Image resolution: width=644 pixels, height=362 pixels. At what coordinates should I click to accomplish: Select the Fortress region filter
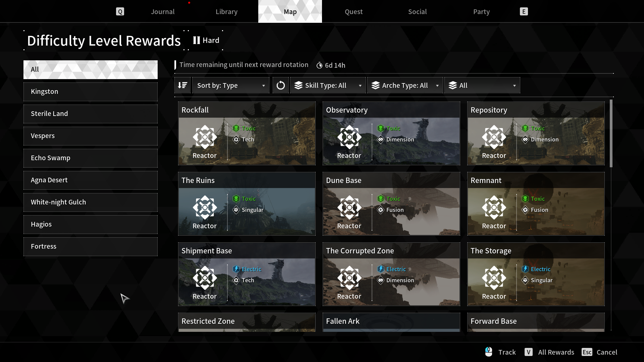(91, 246)
